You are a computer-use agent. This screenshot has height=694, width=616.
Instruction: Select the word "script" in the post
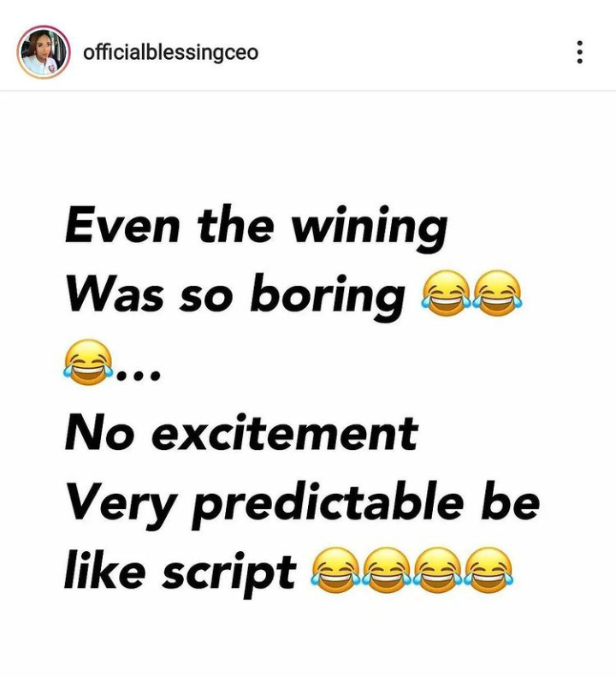pos(229,573)
